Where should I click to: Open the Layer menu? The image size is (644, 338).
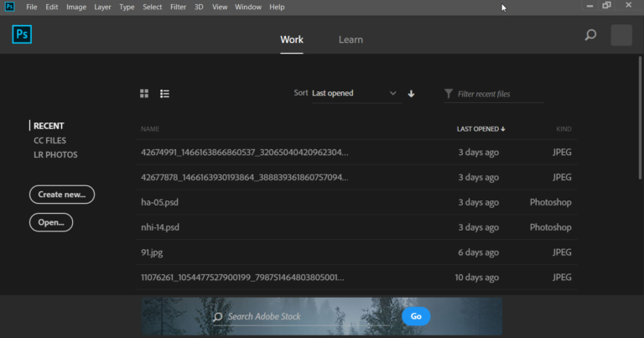[x=102, y=7]
